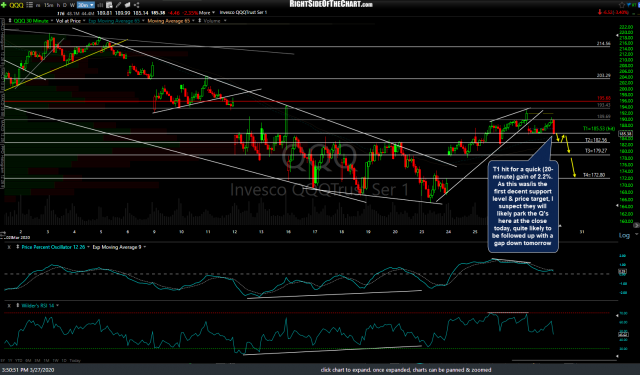Image resolution: width=640 pixels, height=375 pixels.
Task: Click move handle of Wilder's RSI
Action: click(18, 305)
